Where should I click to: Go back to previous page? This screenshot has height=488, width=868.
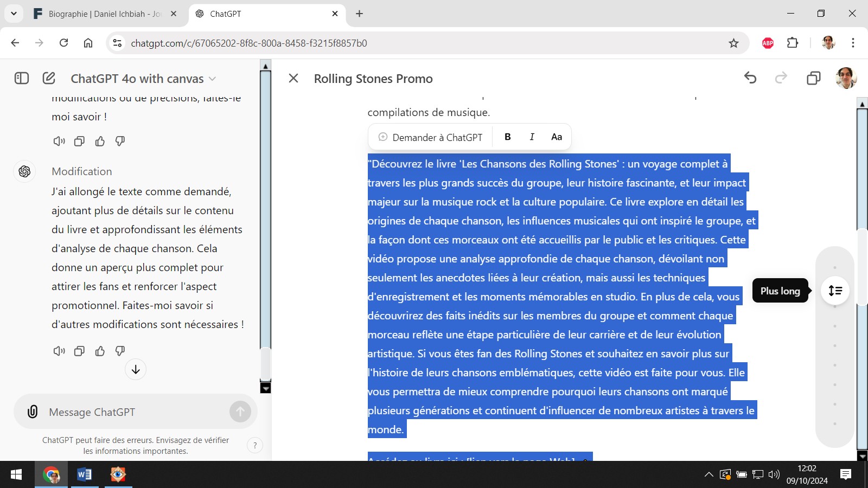click(15, 43)
